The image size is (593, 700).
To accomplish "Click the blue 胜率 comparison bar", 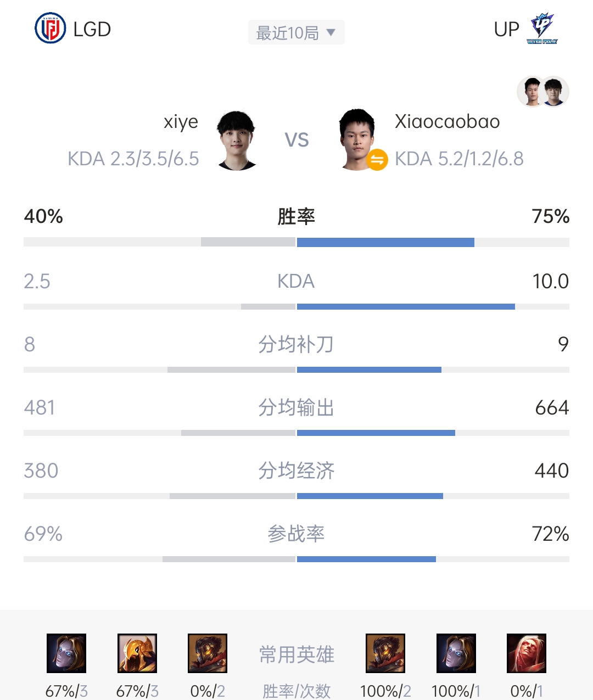I will point(385,242).
